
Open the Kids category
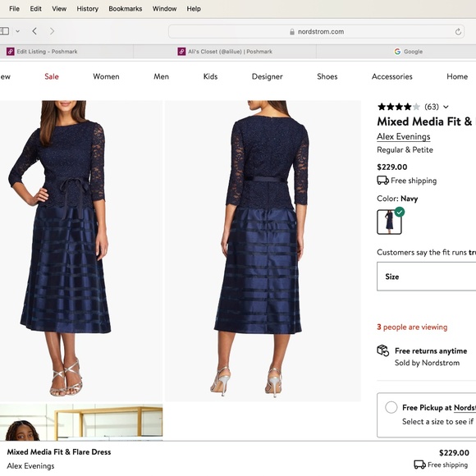point(210,76)
